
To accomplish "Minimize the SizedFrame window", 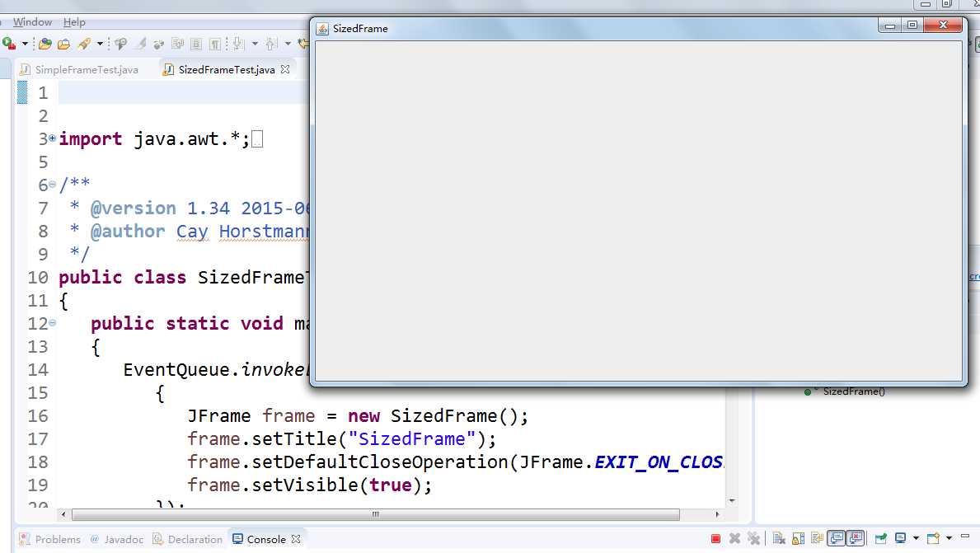I will pyautogui.click(x=890, y=26).
